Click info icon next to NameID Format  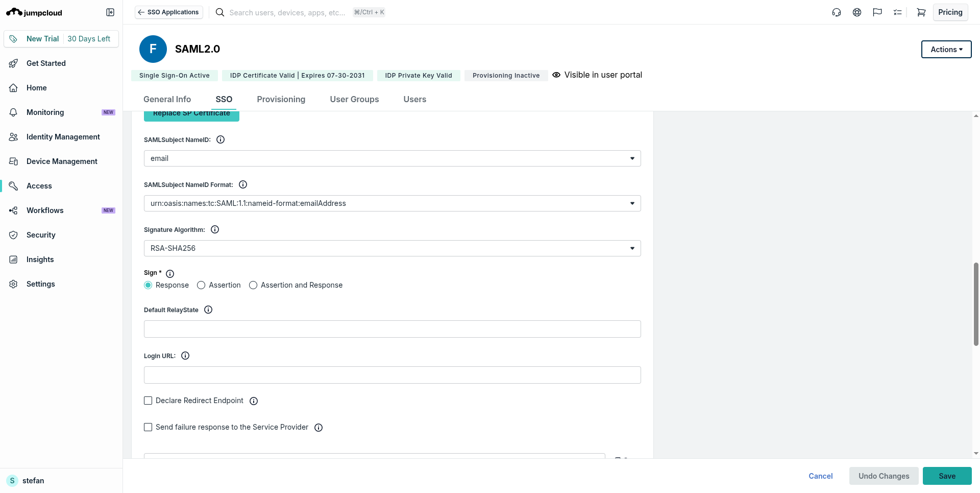click(243, 184)
